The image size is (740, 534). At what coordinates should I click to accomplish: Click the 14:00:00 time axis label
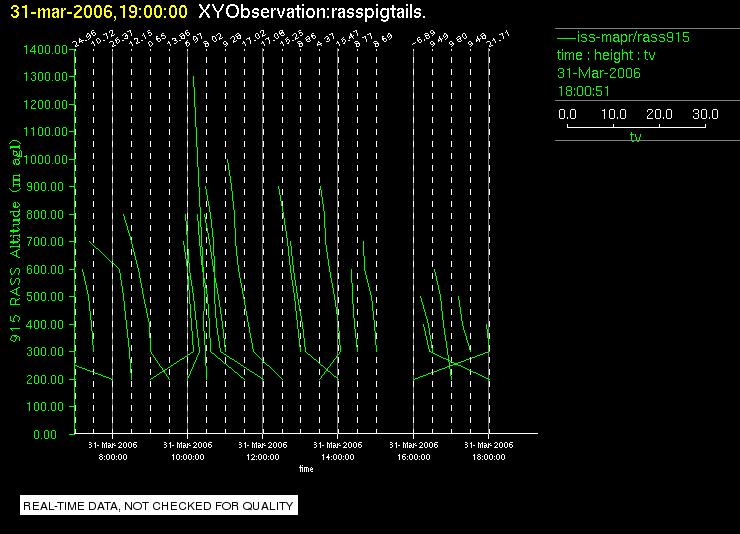pos(338,457)
